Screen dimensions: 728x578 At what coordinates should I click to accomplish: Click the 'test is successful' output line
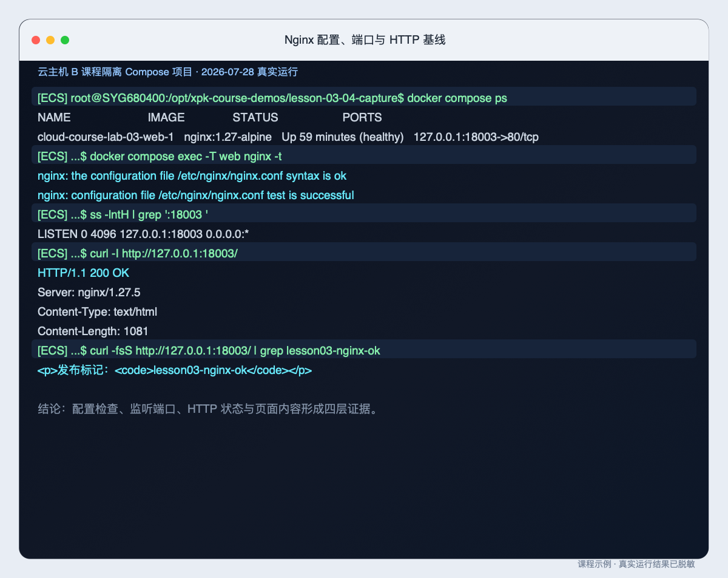(x=196, y=195)
